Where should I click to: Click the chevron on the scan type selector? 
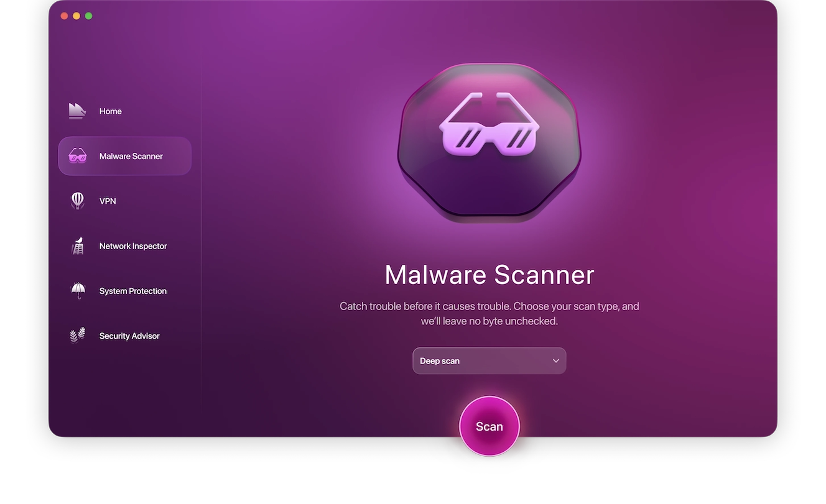556,360
